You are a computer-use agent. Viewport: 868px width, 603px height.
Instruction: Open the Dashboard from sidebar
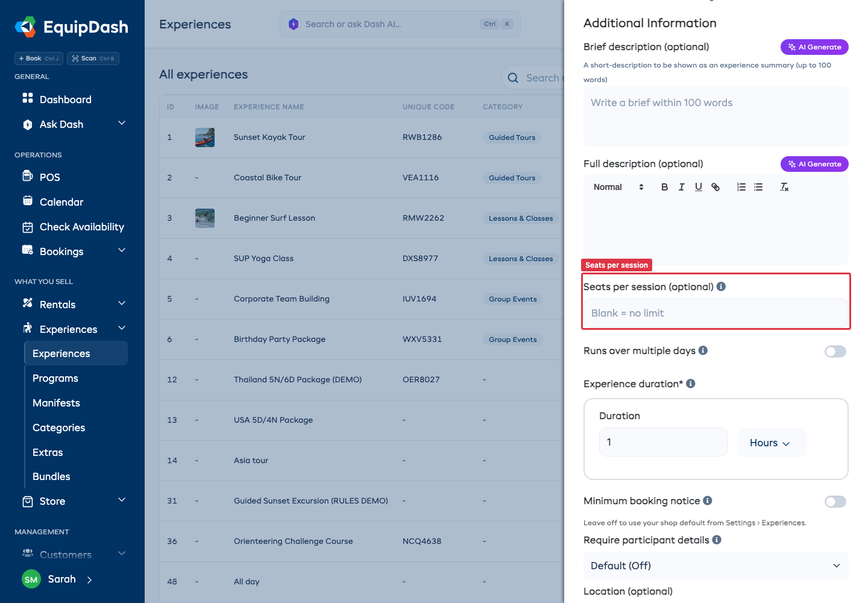tap(65, 99)
